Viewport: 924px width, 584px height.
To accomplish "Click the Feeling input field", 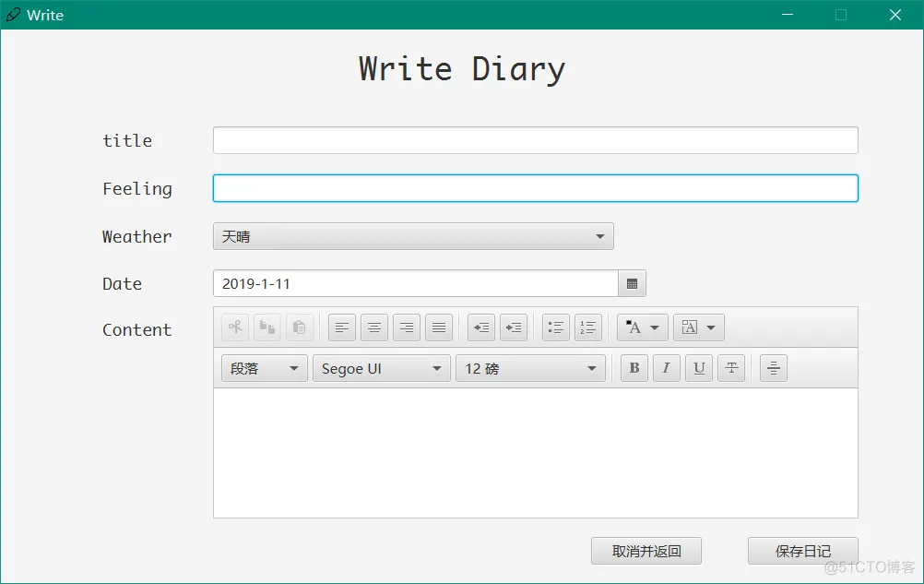I will coord(536,188).
